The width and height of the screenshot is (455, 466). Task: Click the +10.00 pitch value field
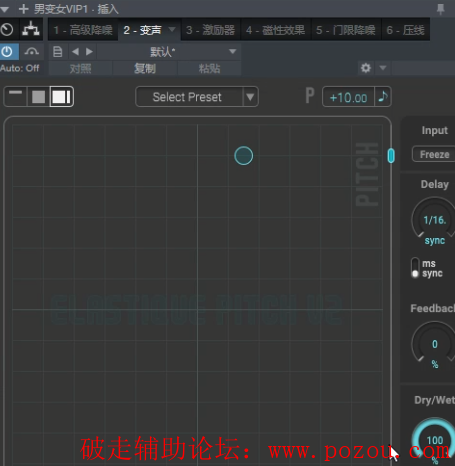point(348,97)
